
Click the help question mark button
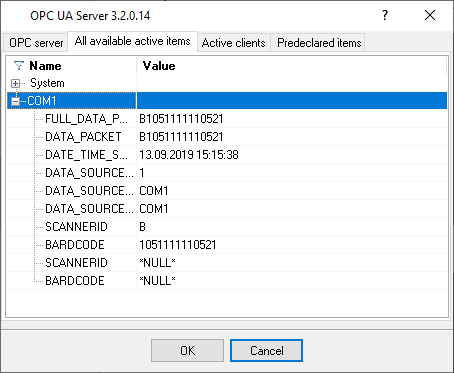(385, 15)
